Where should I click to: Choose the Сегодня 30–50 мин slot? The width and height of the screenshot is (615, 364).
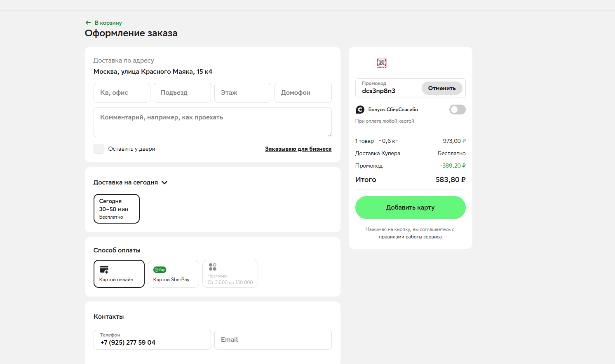pos(117,209)
